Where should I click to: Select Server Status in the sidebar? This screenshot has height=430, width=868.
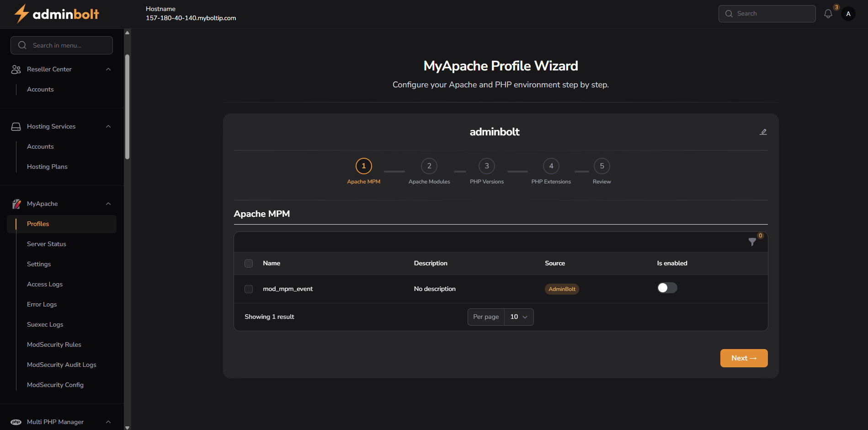pyautogui.click(x=46, y=244)
